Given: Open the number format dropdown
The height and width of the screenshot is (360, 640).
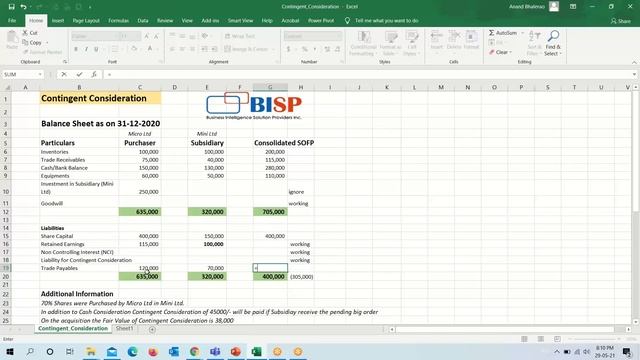Looking at the screenshot, I should tap(339, 36).
